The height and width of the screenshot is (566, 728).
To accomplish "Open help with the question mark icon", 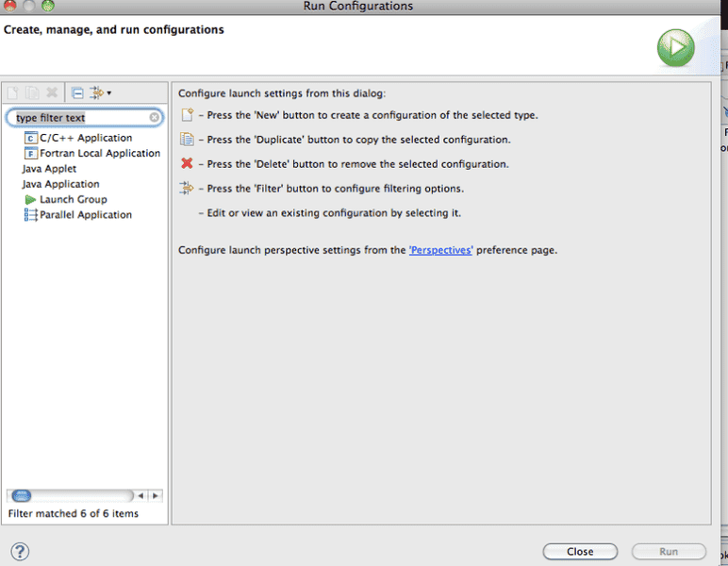I will coord(20,552).
